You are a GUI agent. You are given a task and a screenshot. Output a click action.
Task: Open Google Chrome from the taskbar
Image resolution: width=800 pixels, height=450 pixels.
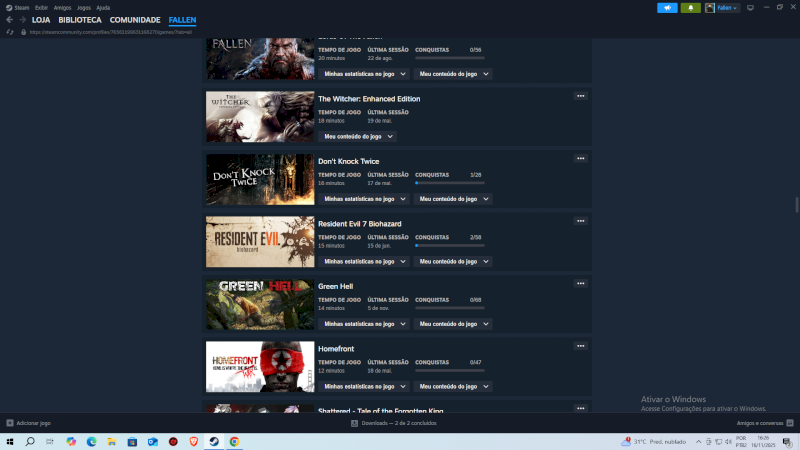click(x=234, y=441)
